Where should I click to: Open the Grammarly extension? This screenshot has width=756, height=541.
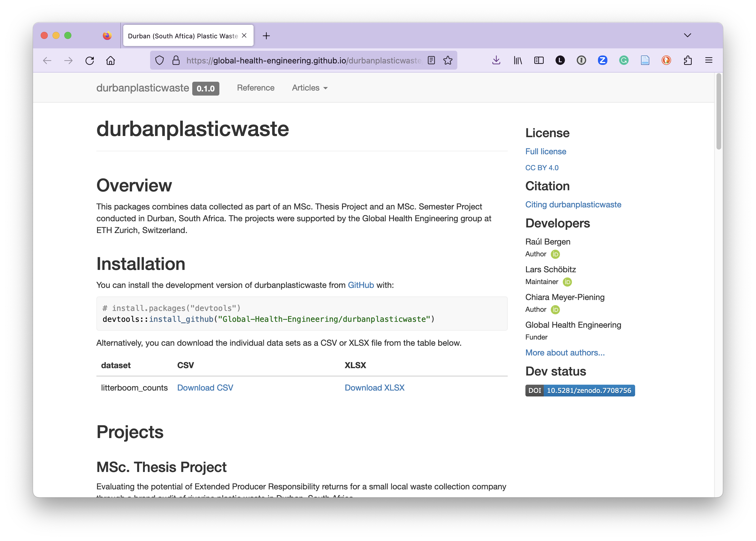coord(624,60)
